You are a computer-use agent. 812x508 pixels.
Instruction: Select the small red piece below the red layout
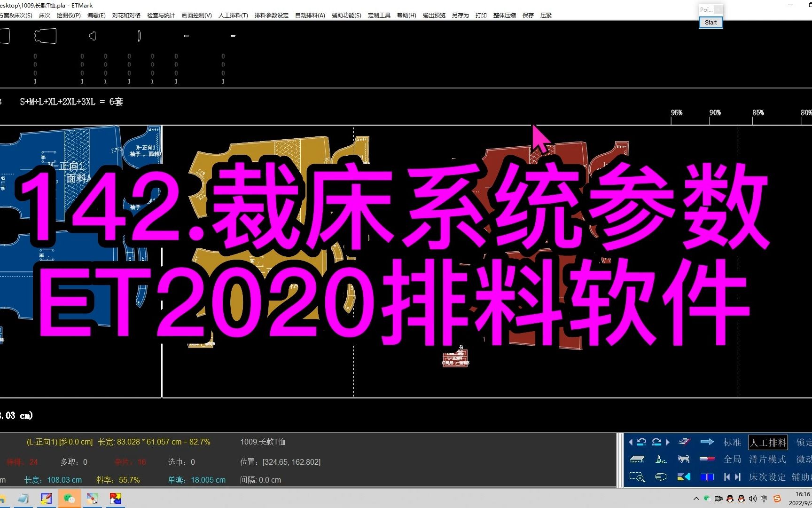coord(455,357)
